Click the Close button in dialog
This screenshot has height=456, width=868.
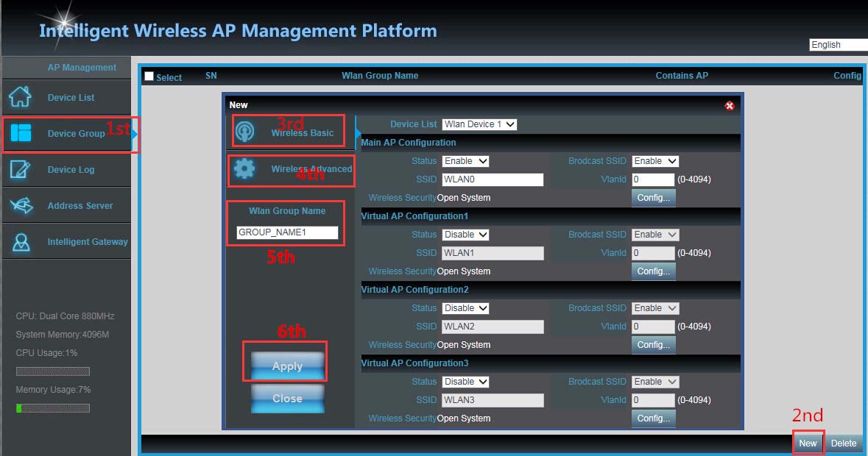coord(287,399)
